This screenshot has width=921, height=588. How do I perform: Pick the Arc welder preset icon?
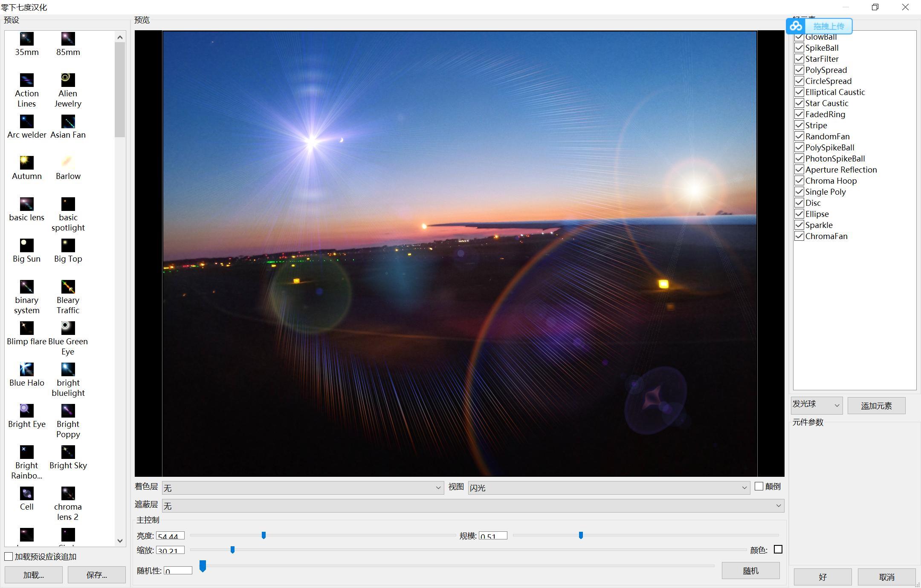26,121
